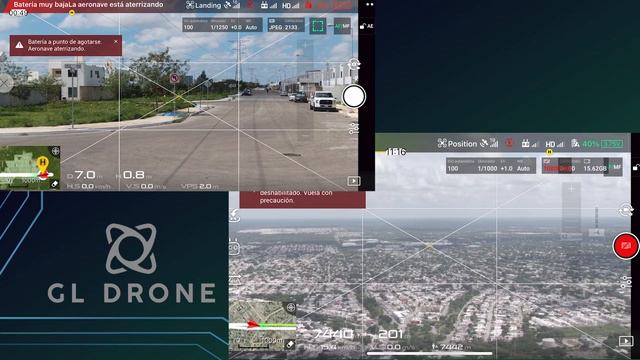Screen dimensions: 640x360
Task: Enlarge the minimap in Landing view
Action: click(x=30, y=168)
